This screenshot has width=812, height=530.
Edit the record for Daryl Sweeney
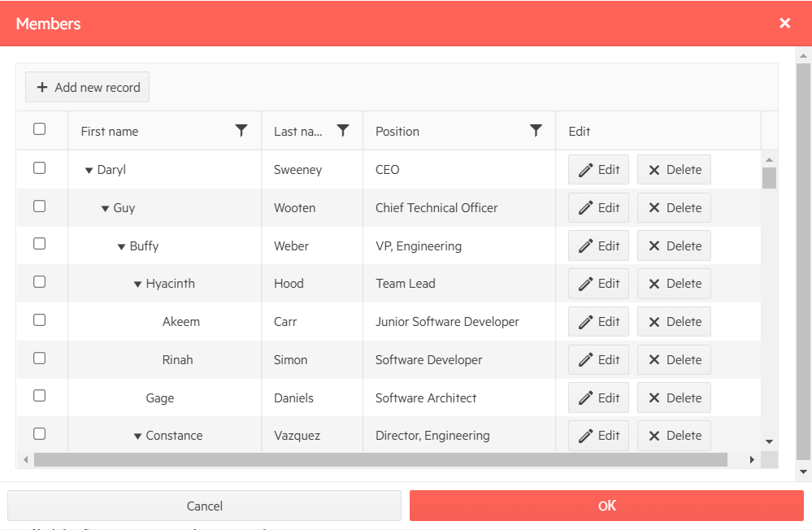point(598,169)
